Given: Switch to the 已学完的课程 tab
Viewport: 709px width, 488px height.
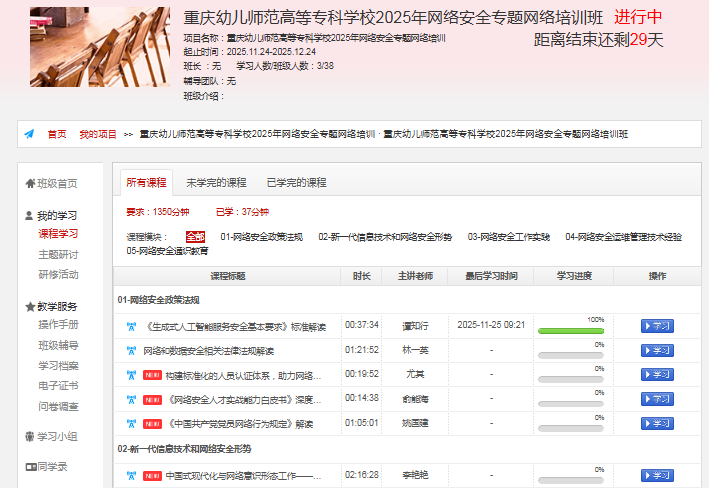Looking at the screenshot, I should [296, 183].
